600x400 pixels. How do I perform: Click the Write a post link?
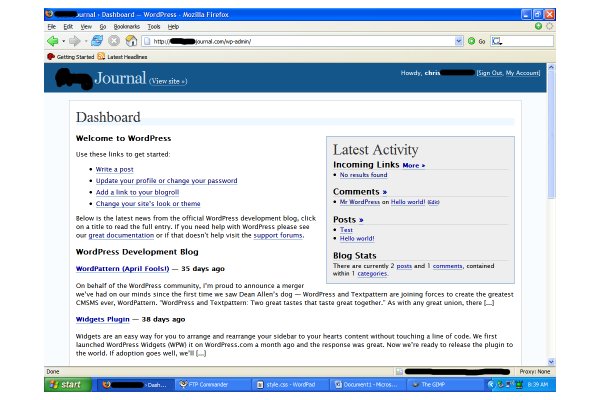coord(114,169)
